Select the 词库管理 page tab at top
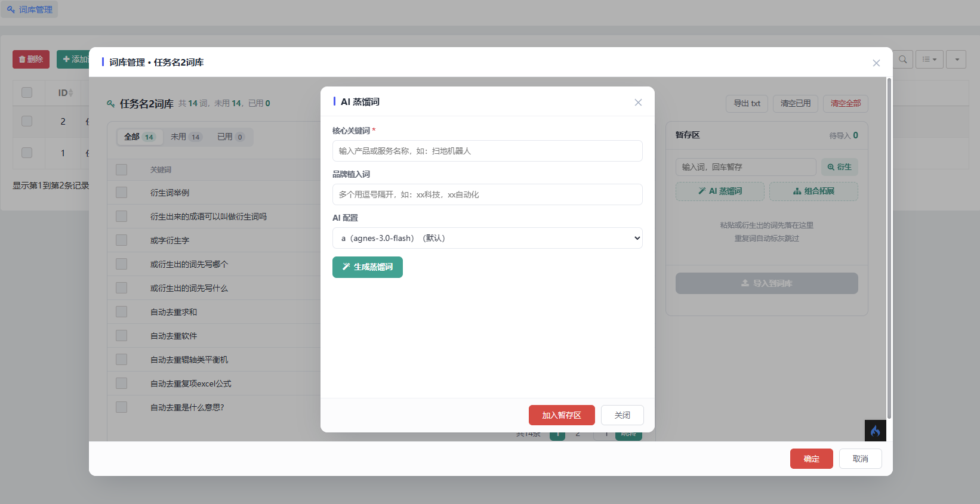The width and height of the screenshot is (980, 504). [30, 10]
